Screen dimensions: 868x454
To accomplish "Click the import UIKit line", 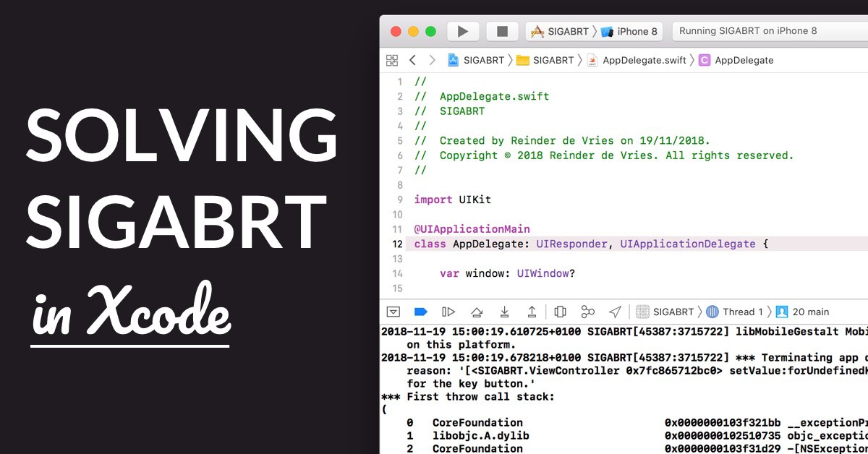I will point(453,200).
